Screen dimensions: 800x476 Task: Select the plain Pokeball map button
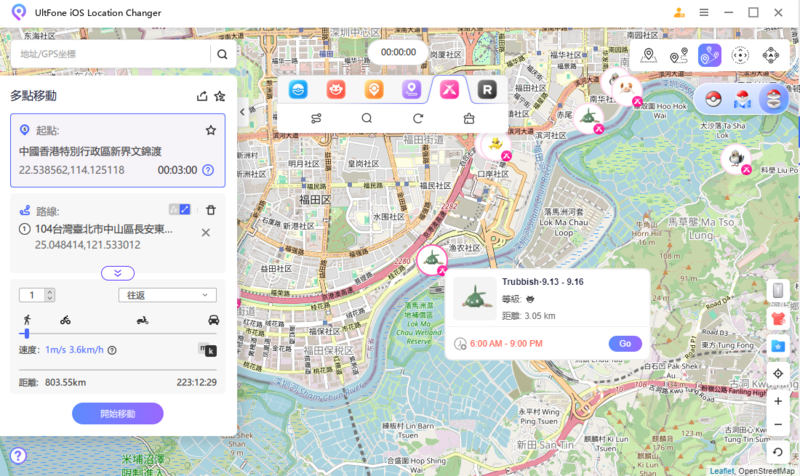[x=713, y=98]
